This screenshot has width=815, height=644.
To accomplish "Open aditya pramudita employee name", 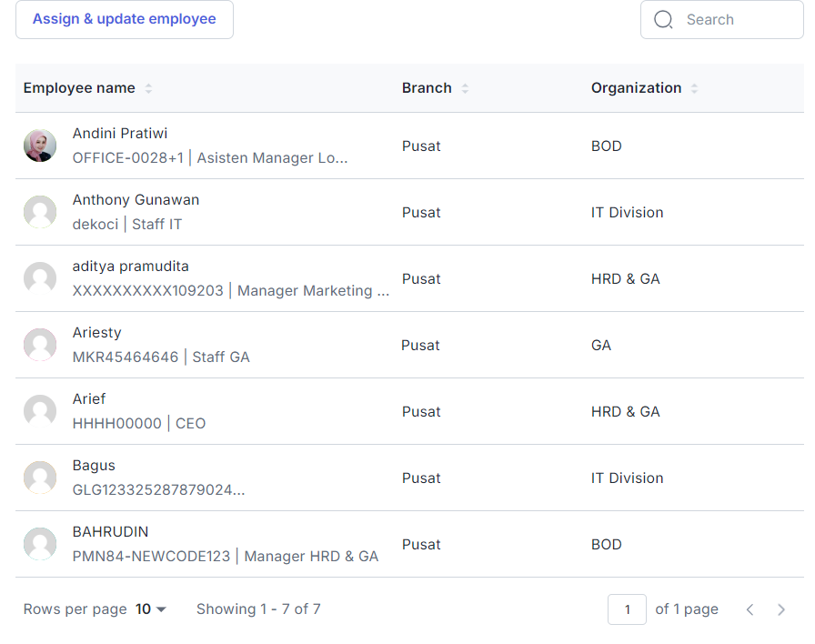I will (x=131, y=267).
